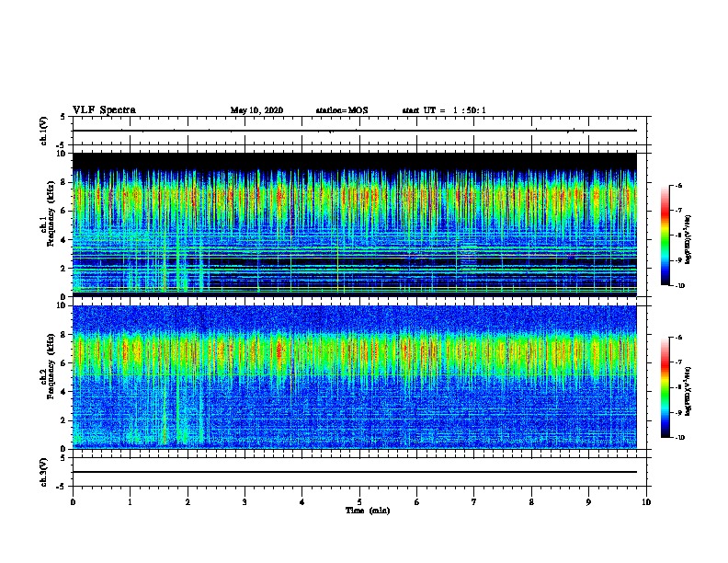Click the "3" tick on the time axis
The width and height of the screenshot is (728, 563).
coord(245,501)
